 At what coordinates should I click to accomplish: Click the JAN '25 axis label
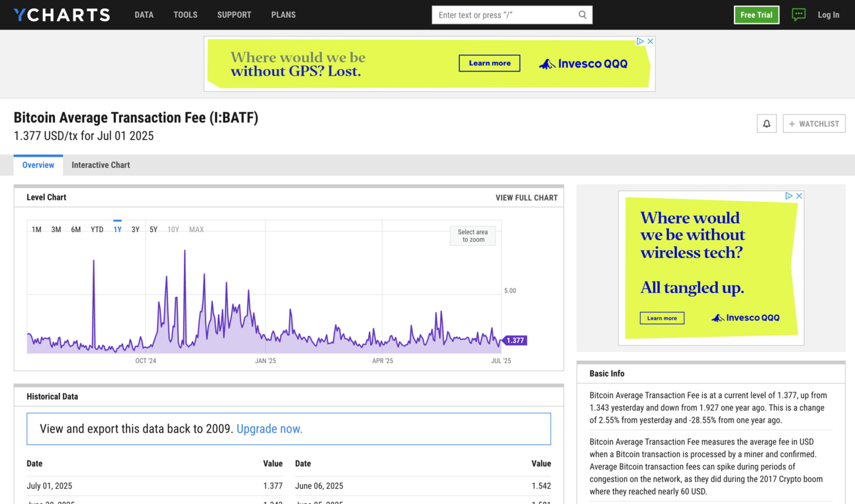point(265,361)
